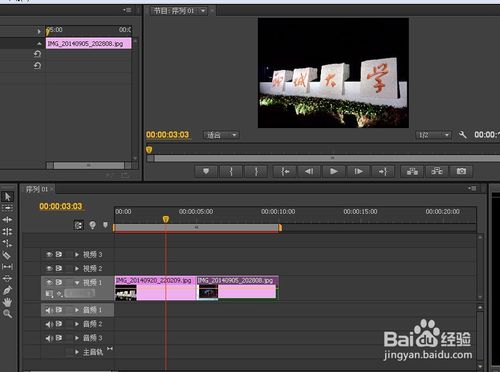Select the Slide tool
Viewport: 500px width, 372px height.
7,278
